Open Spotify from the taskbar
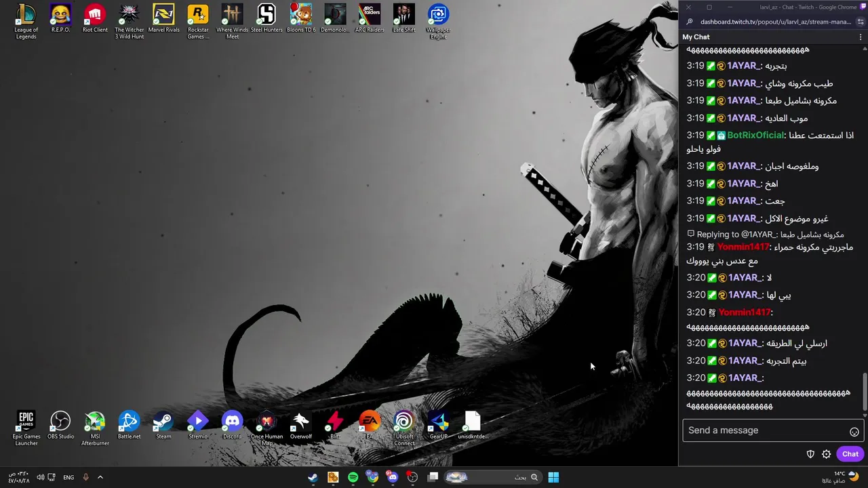 pyautogui.click(x=353, y=477)
